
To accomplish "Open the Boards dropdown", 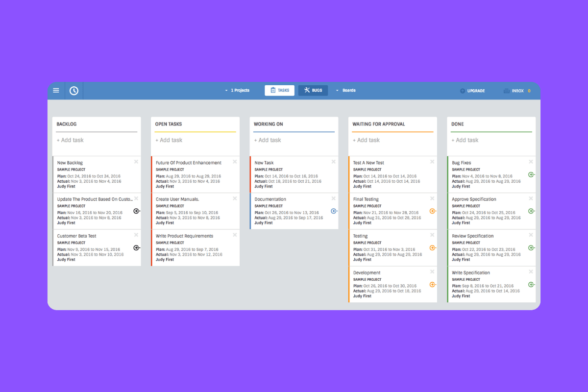I will pyautogui.click(x=349, y=90).
